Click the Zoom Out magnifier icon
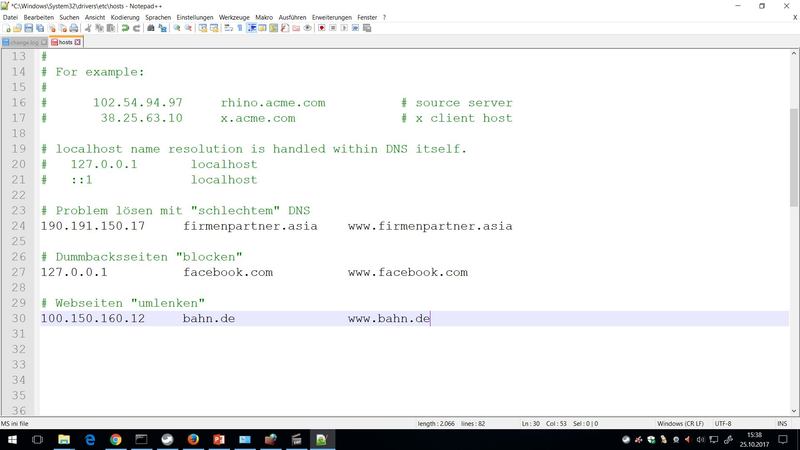800x450 pixels. [x=188, y=28]
